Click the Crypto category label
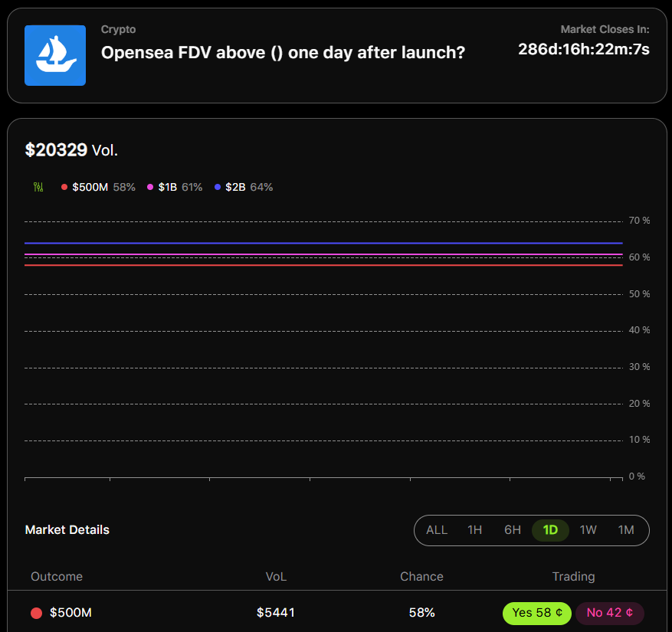 coord(118,30)
